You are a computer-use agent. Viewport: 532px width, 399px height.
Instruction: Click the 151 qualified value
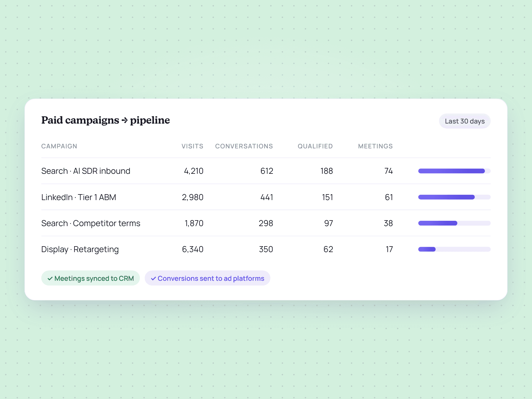point(327,197)
